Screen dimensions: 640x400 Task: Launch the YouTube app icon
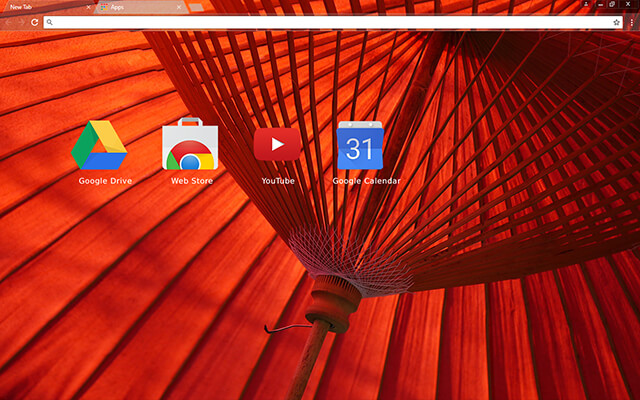(x=277, y=144)
